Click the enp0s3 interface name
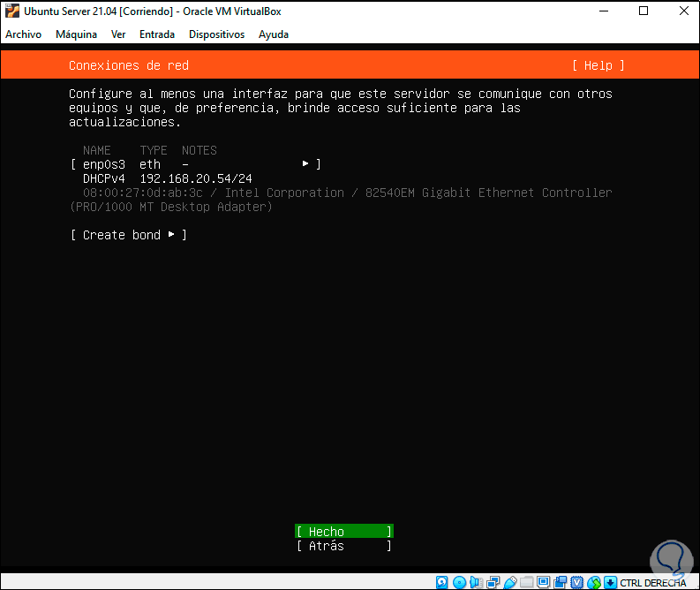 pos(104,164)
